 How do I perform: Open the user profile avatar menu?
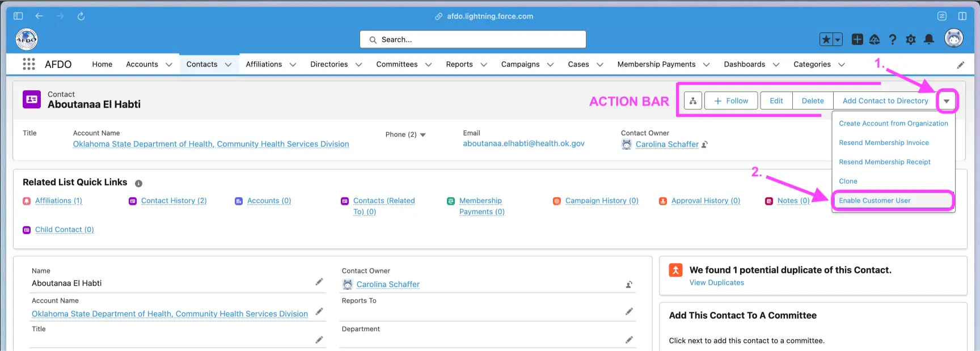pyautogui.click(x=954, y=38)
